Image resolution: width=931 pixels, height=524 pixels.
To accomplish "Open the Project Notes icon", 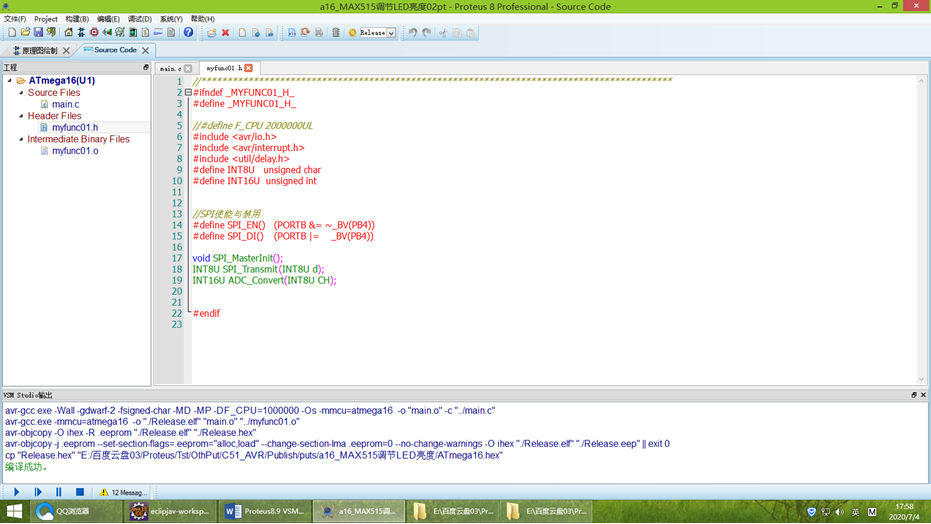I will point(171,33).
